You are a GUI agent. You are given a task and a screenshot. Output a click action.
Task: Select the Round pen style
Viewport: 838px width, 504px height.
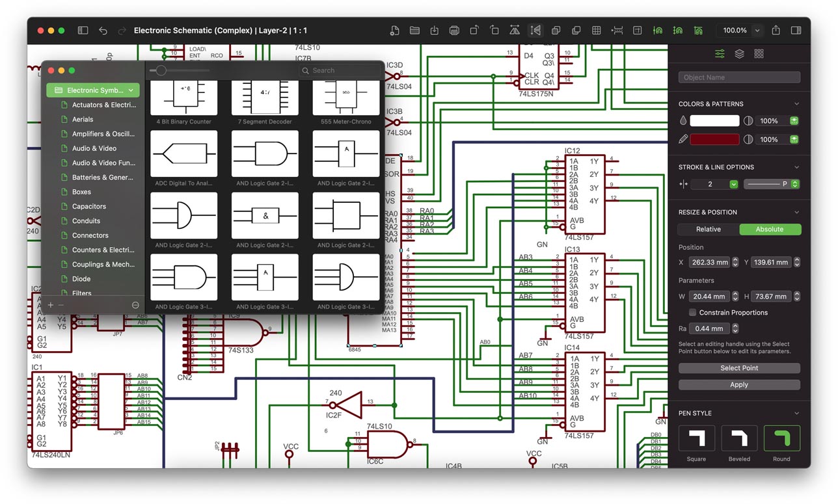pos(781,438)
